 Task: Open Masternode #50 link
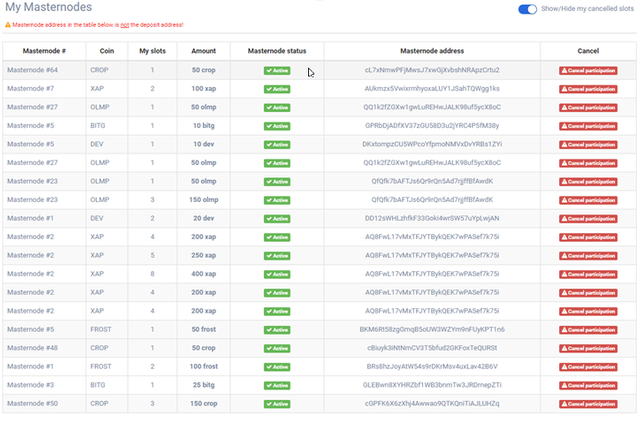coord(32,403)
